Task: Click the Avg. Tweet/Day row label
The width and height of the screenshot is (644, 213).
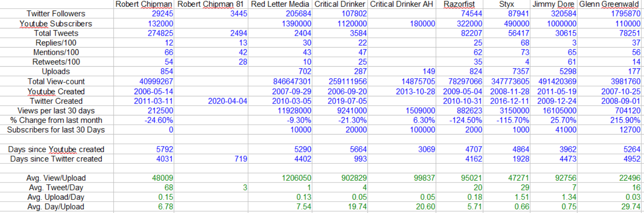Action: coord(56,188)
